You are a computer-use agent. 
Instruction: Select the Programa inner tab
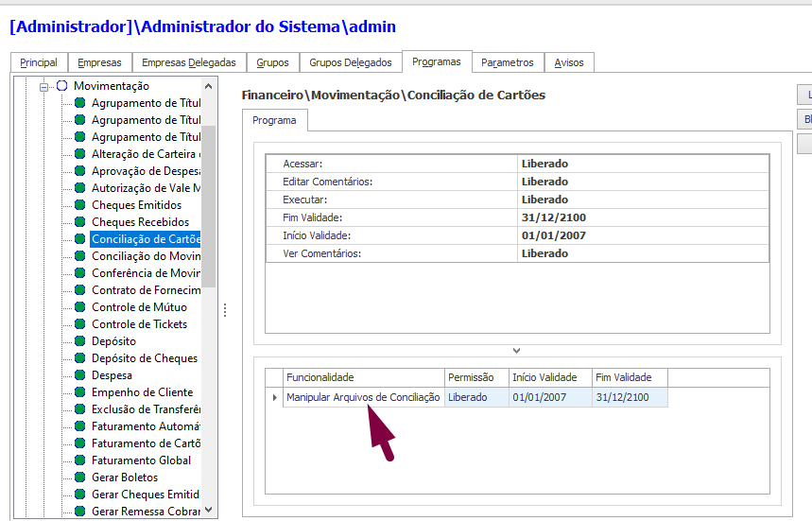274,121
